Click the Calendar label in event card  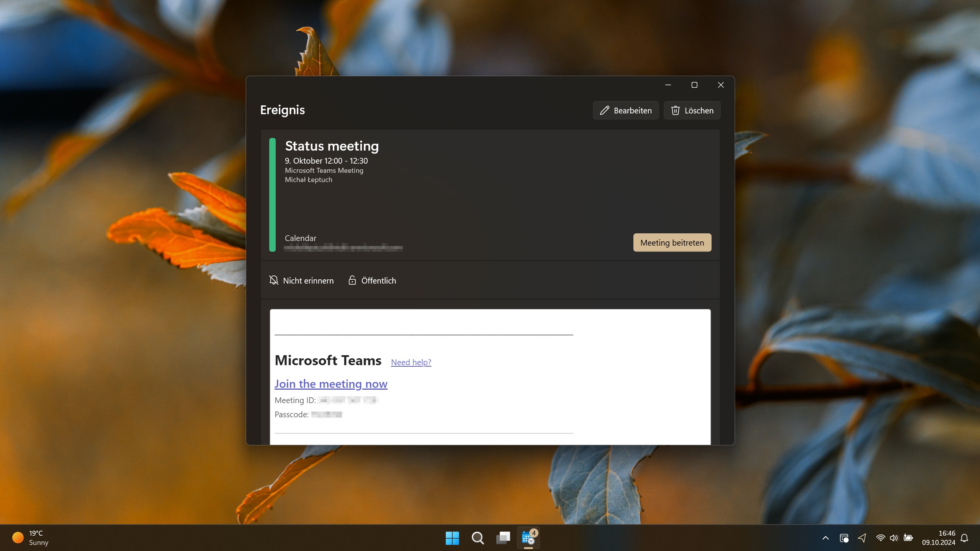(301, 238)
